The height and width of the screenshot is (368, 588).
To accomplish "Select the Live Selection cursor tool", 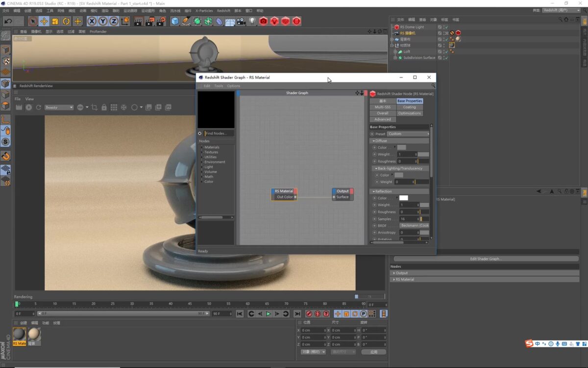I will (33, 21).
